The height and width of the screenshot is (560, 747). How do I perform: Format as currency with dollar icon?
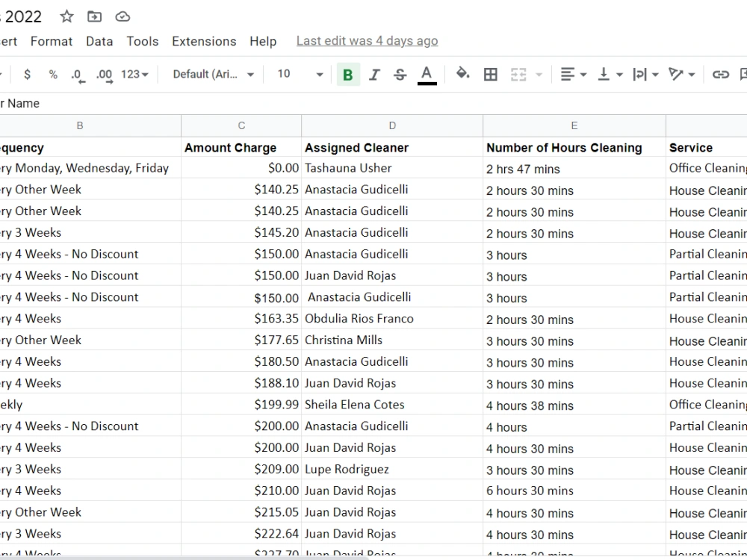pyautogui.click(x=27, y=74)
